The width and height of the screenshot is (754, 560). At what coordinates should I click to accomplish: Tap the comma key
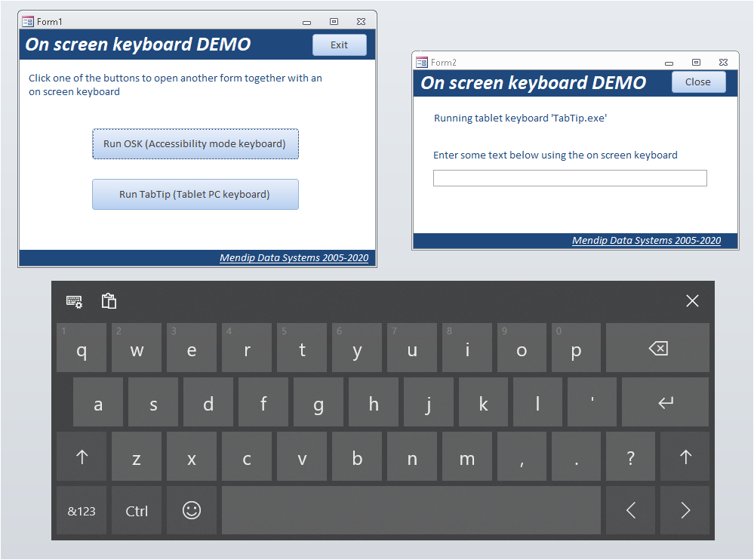click(x=522, y=456)
